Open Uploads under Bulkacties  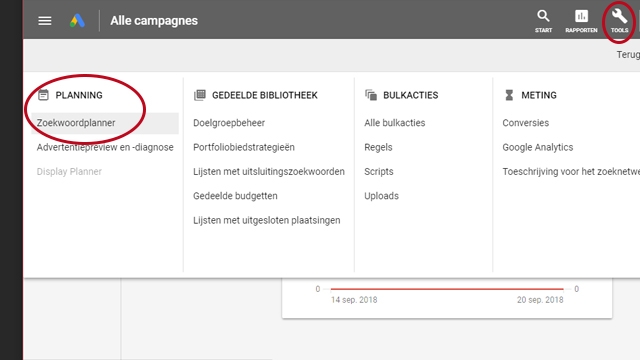[x=381, y=196]
